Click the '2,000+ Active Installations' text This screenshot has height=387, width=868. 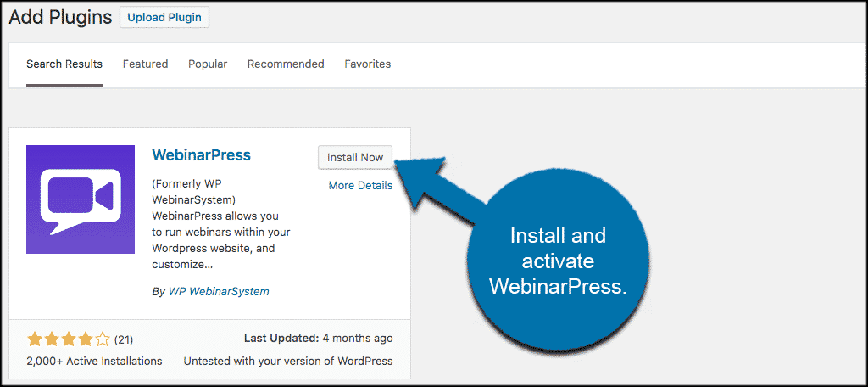coord(94,361)
